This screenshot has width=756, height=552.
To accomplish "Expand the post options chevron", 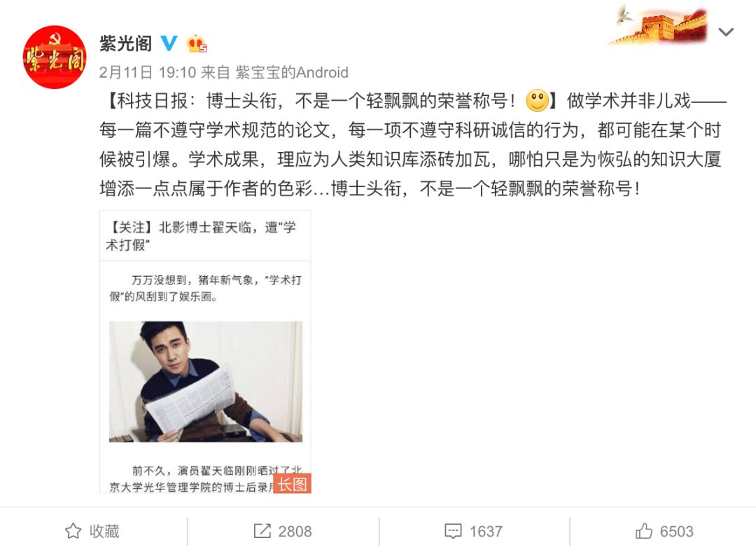I will click(726, 32).
